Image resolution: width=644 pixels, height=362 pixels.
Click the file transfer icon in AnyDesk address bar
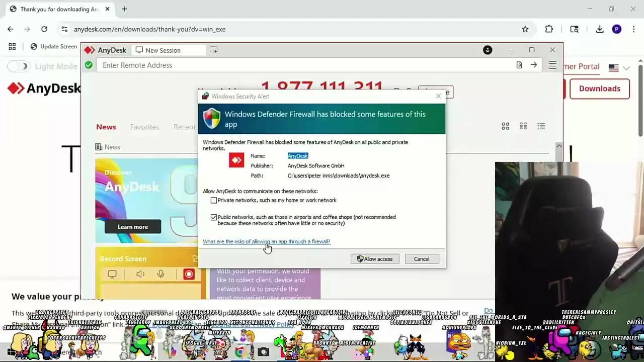point(519,65)
